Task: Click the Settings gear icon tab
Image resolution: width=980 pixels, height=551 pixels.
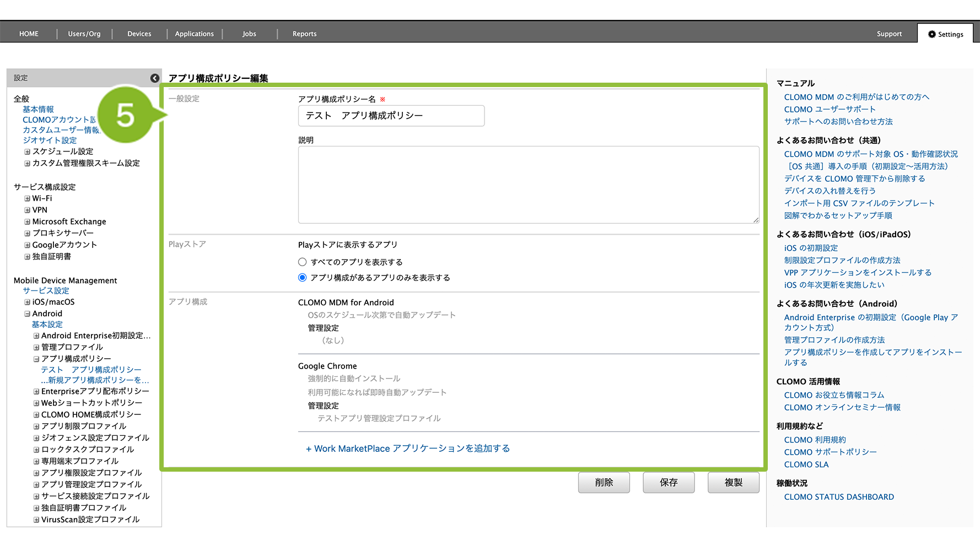Action: [945, 34]
